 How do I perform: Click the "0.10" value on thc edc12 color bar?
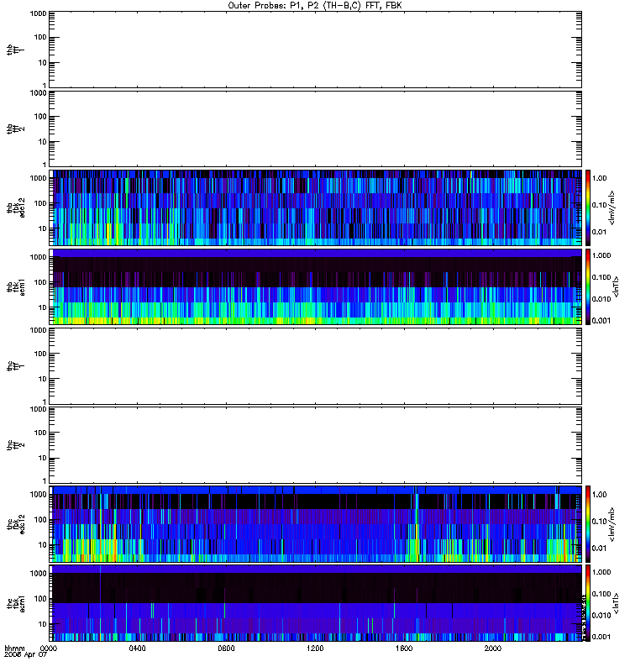[600, 521]
